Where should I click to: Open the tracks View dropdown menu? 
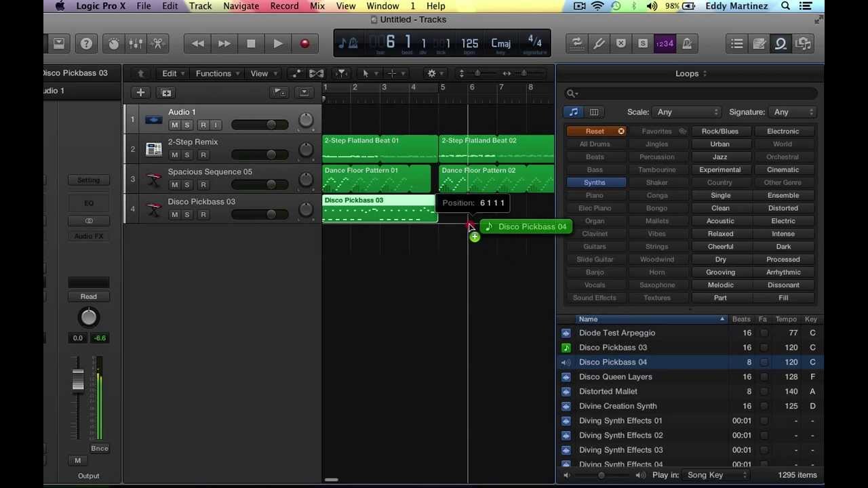(x=264, y=73)
